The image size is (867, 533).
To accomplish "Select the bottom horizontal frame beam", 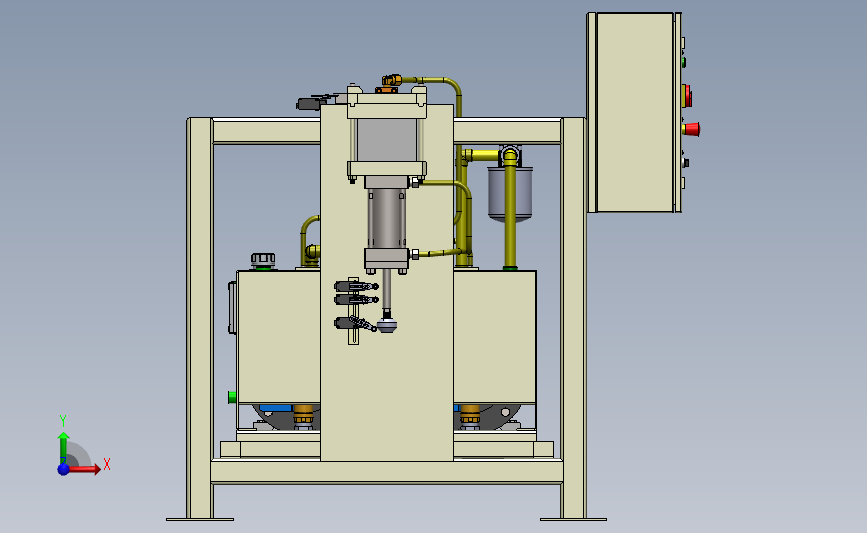I will [387, 472].
